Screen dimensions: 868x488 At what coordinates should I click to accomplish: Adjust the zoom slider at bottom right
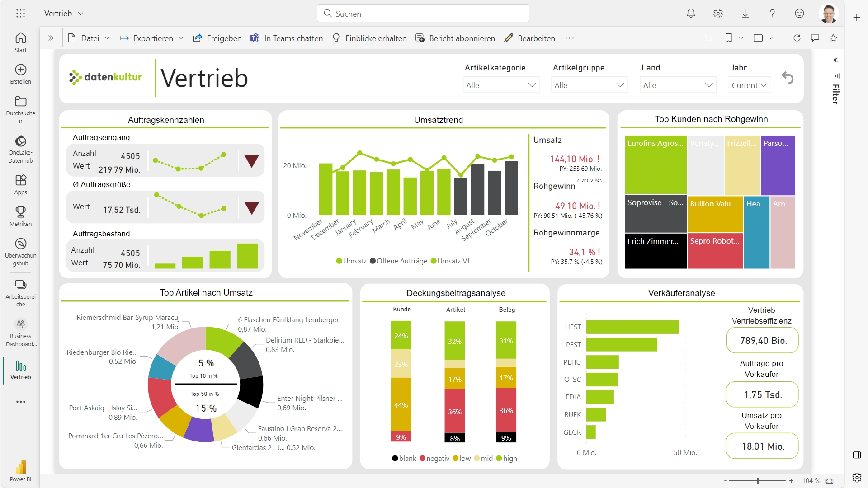758,481
